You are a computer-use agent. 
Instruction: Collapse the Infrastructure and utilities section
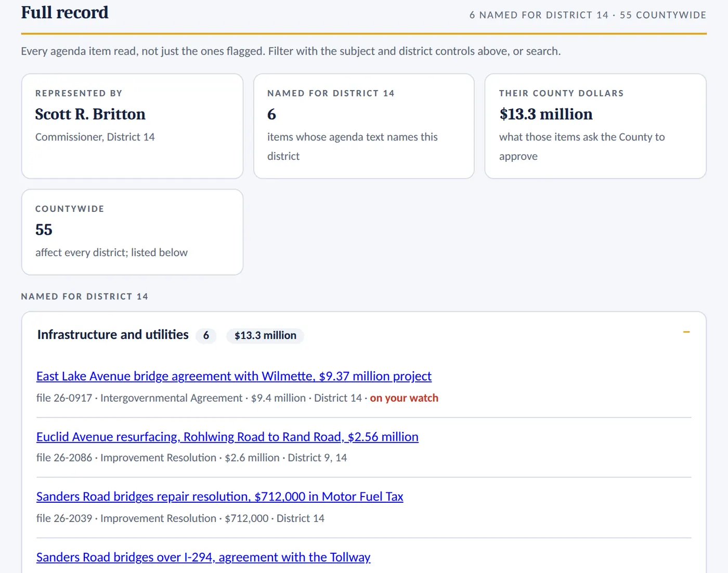pos(686,332)
